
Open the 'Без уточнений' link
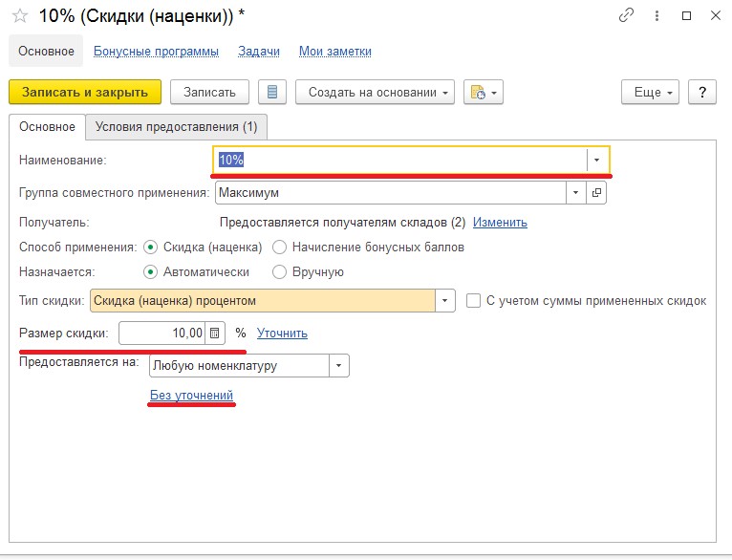pos(191,395)
